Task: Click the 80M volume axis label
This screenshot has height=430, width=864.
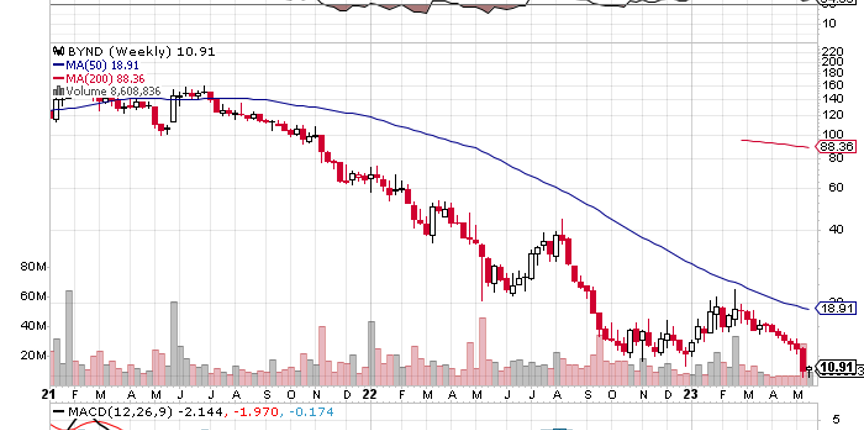Action: pyautogui.click(x=34, y=267)
